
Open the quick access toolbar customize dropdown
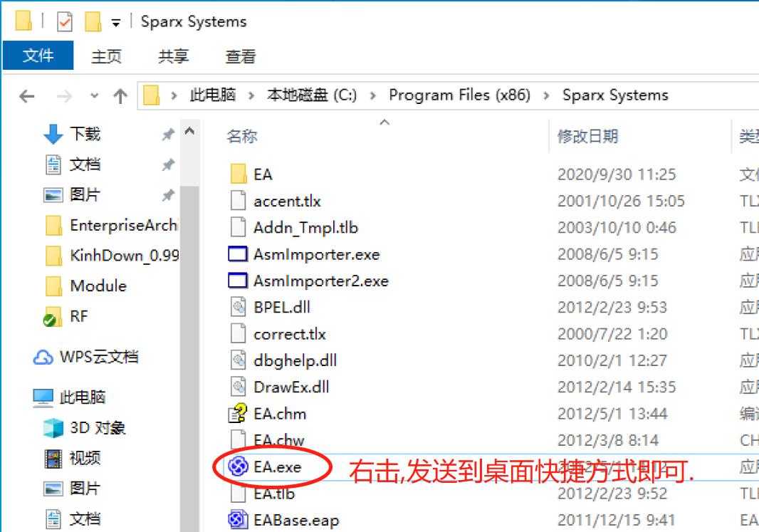pyautogui.click(x=115, y=22)
